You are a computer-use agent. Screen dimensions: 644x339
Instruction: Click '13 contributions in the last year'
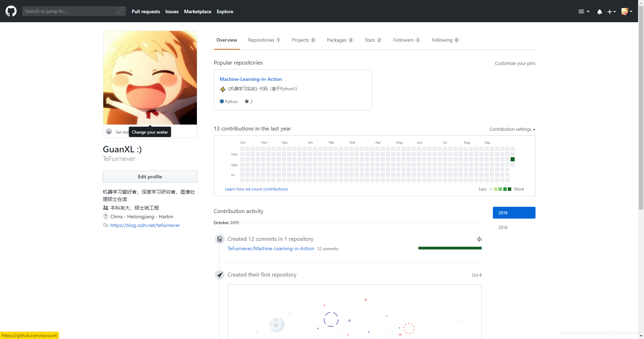coord(252,128)
